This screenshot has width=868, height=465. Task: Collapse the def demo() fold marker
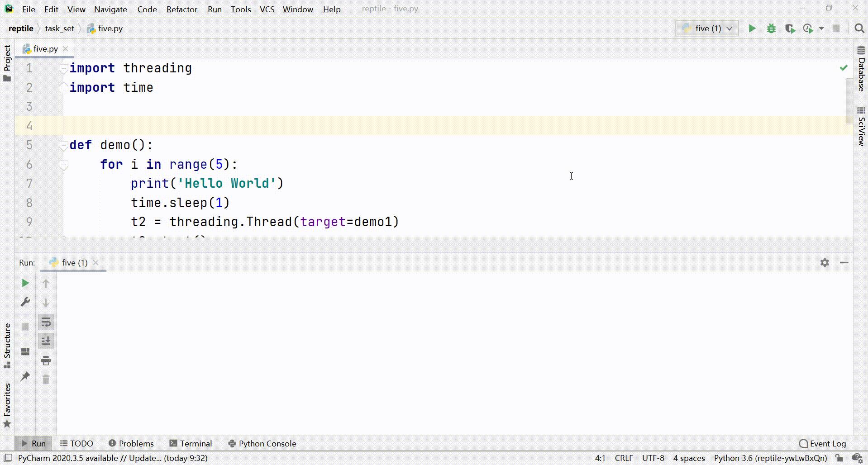pyautogui.click(x=64, y=145)
